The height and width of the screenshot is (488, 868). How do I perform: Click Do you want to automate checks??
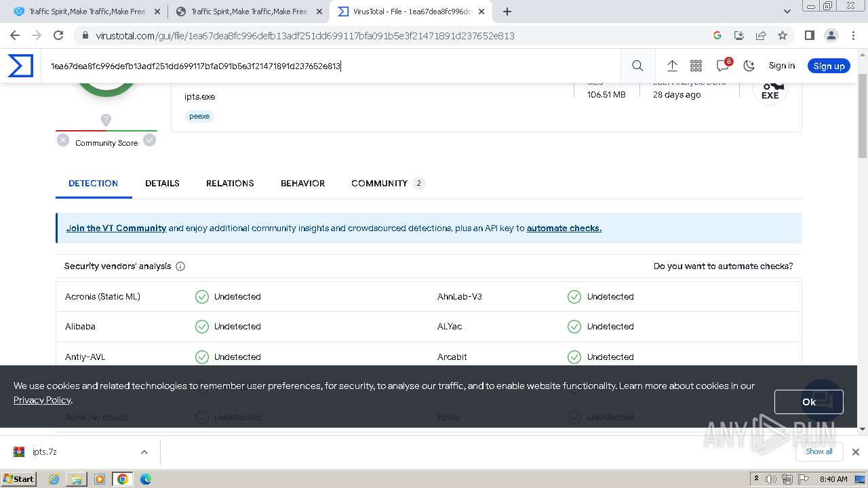723,266
